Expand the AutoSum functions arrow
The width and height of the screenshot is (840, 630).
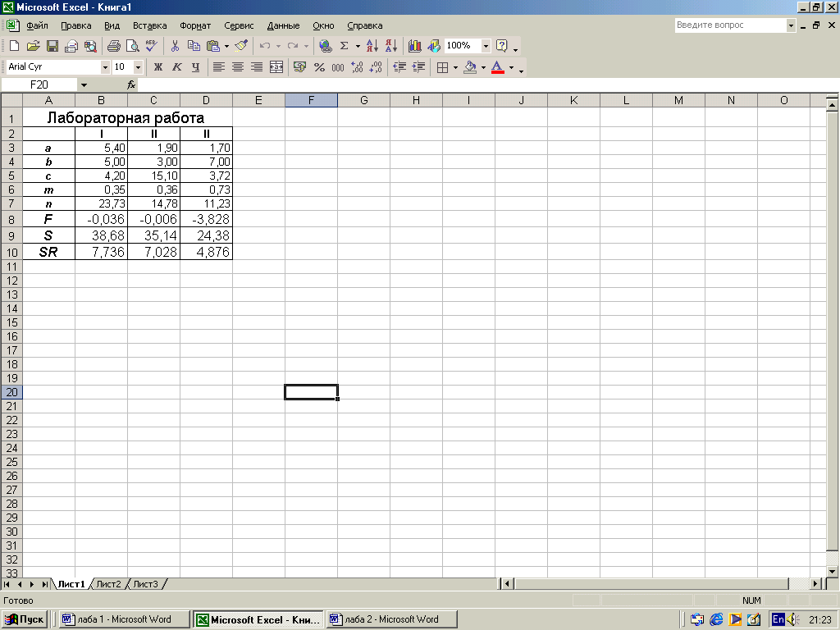click(x=358, y=47)
